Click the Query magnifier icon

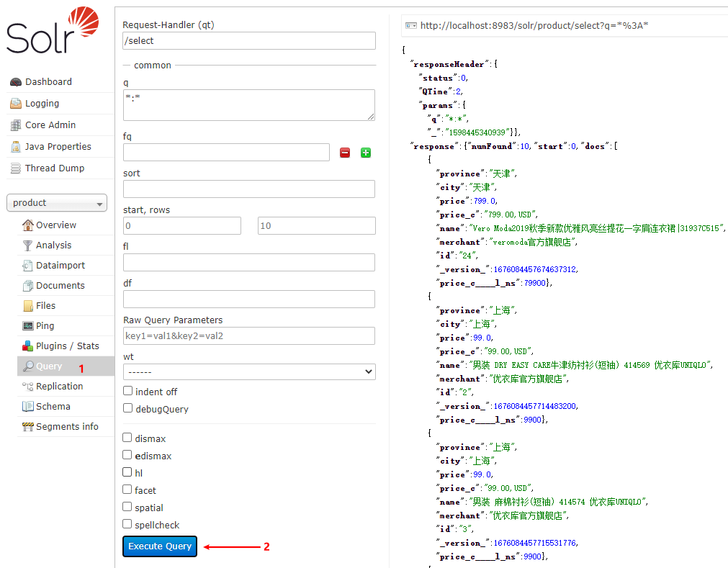(x=28, y=366)
